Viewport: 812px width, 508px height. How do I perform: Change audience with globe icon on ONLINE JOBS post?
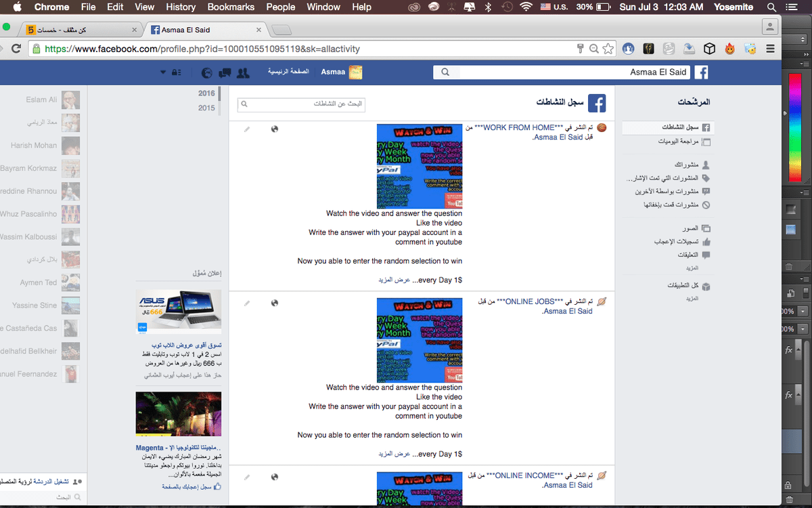[x=275, y=303]
